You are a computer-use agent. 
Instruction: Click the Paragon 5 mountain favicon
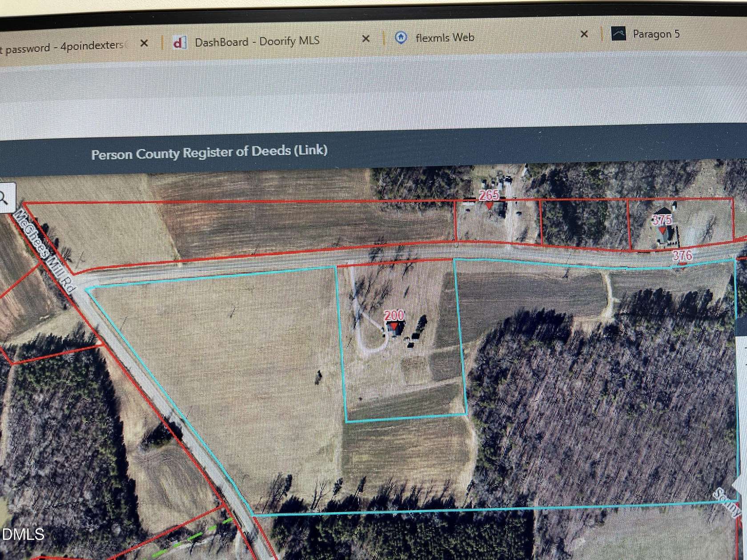[x=618, y=33]
